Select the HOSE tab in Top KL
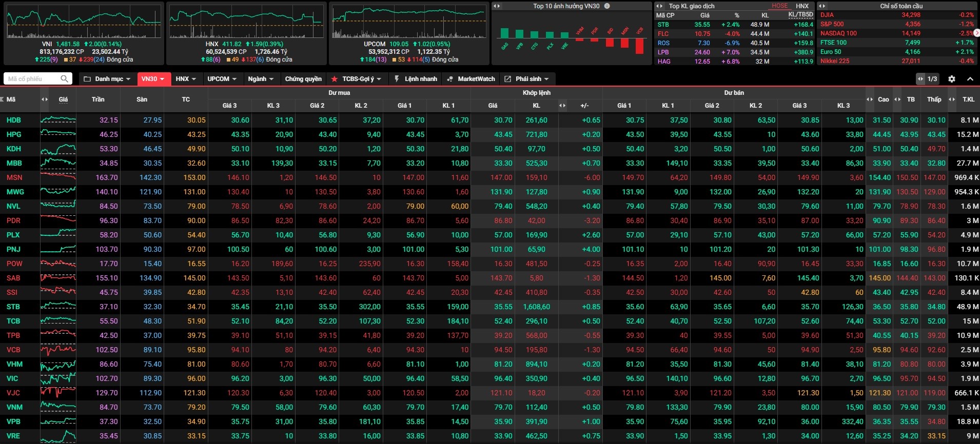 779,6
